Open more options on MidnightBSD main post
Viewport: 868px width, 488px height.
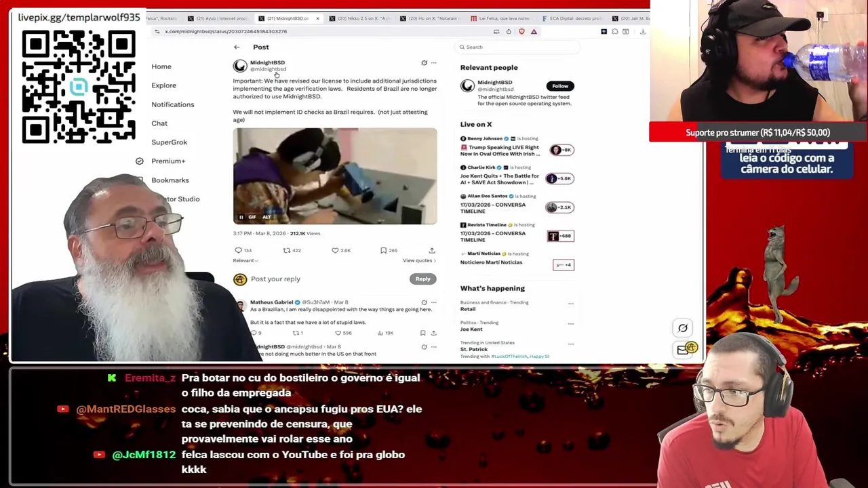pos(434,63)
